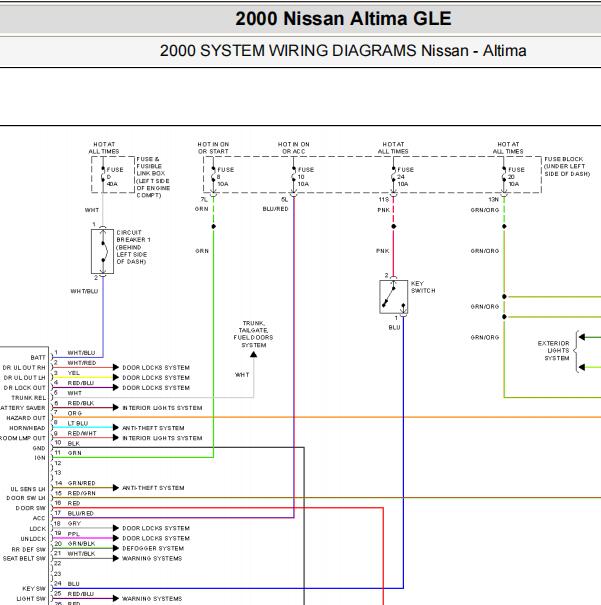Click the 'FUSE BLOCK (UNDER LEFT SIDE OF DASH)' label

567,166
